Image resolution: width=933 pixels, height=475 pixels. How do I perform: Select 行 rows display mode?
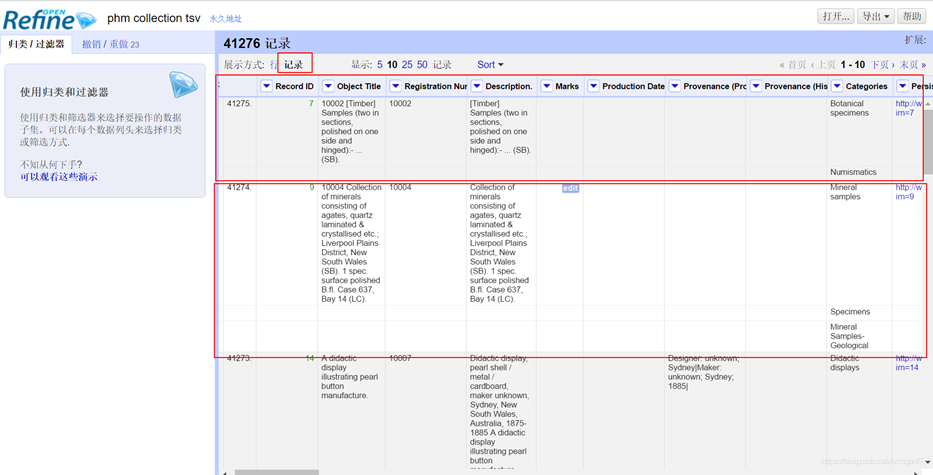tap(274, 65)
